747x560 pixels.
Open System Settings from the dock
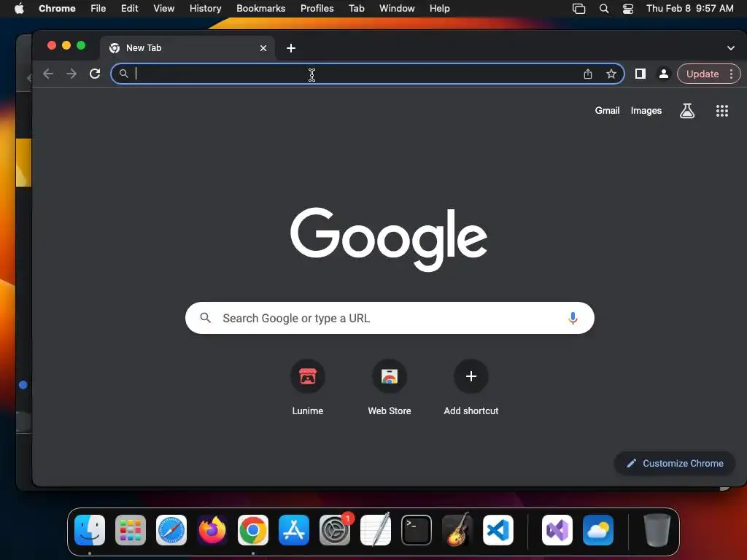point(335,530)
